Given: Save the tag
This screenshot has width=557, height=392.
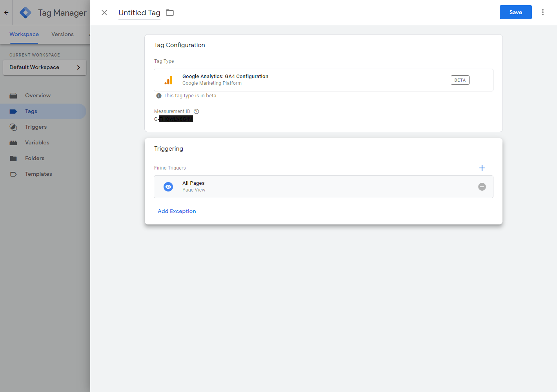Looking at the screenshot, I should click(x=515, y=12).
